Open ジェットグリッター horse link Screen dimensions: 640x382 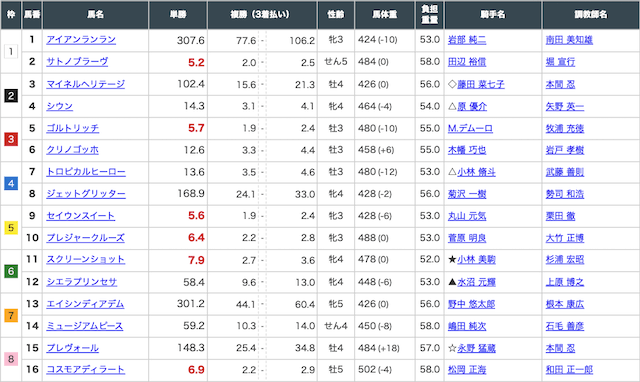pos(86,194)
